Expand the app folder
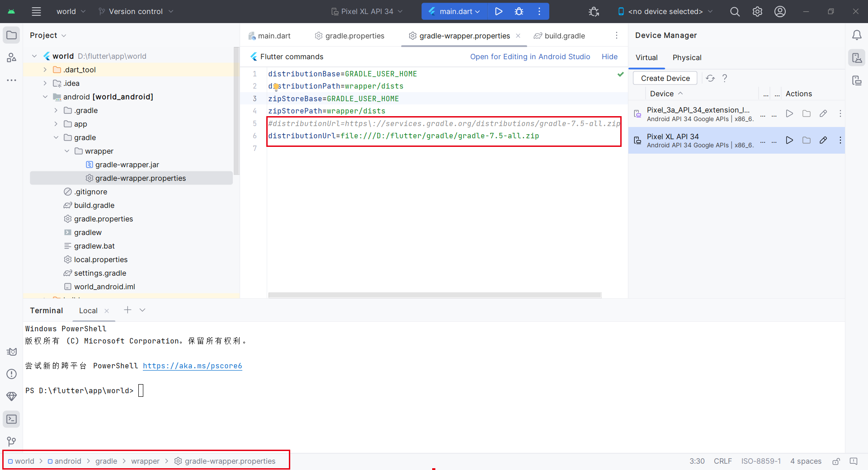 56,124
